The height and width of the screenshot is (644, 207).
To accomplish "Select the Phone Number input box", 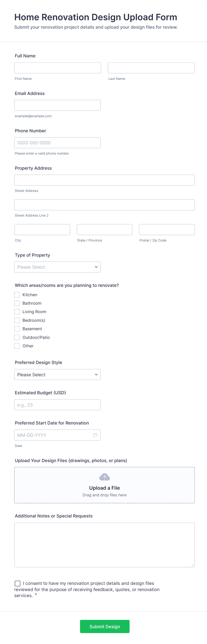I will click(x=57, y=143).
